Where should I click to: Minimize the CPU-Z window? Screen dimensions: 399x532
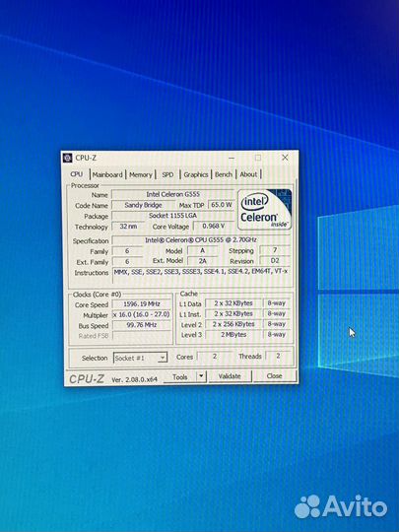(x=232, y=158)
